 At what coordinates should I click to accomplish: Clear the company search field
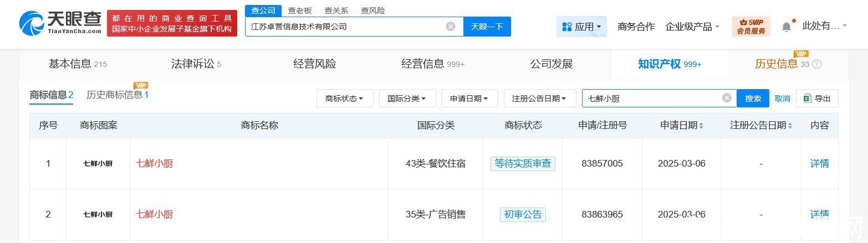tap(451, 27)
